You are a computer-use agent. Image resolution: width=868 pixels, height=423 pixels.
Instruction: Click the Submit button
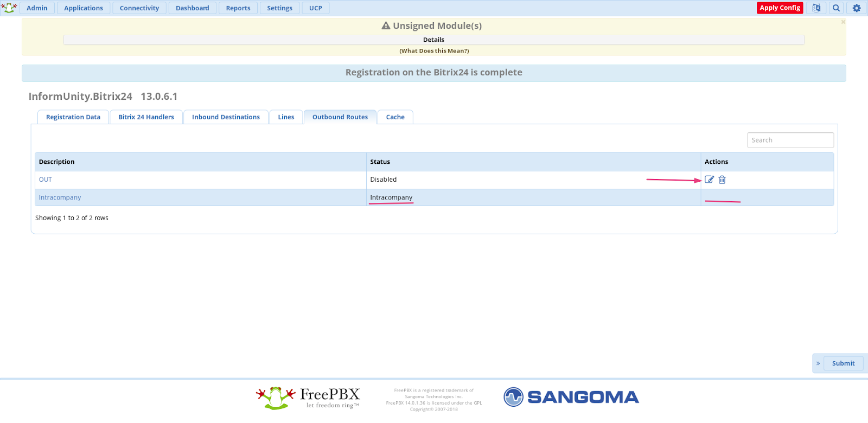(x=844, y=363)
